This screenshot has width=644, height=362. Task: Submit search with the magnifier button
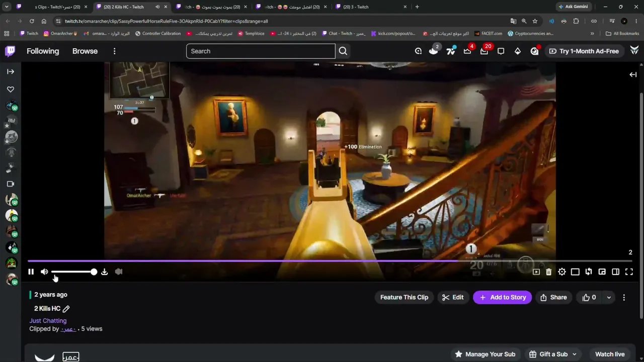click(343, 51)
